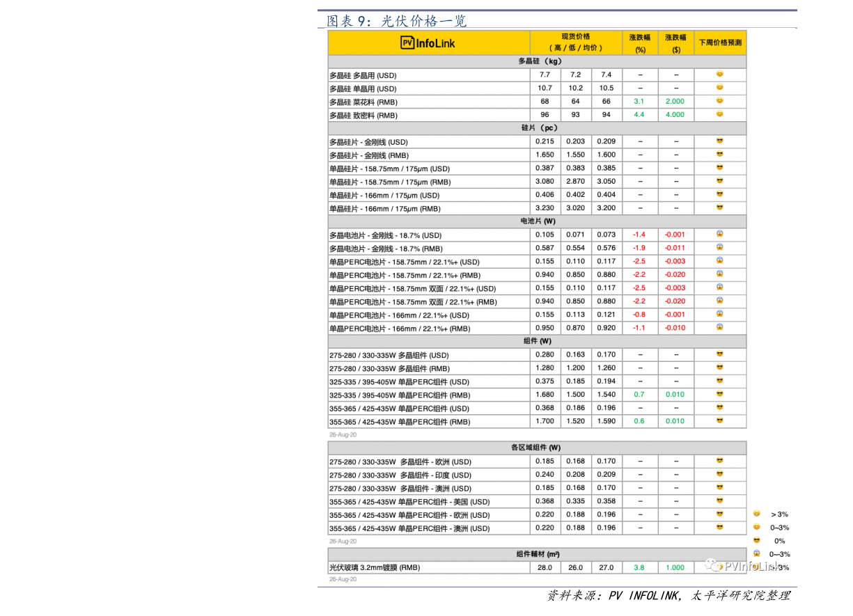Click the 4.000 change value for 致密料

click(x=675, y=115)
